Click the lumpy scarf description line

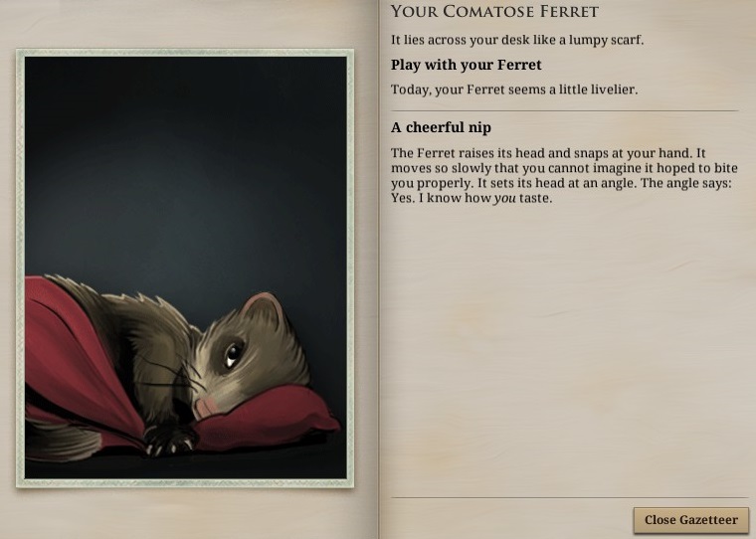tap(517, 40)
